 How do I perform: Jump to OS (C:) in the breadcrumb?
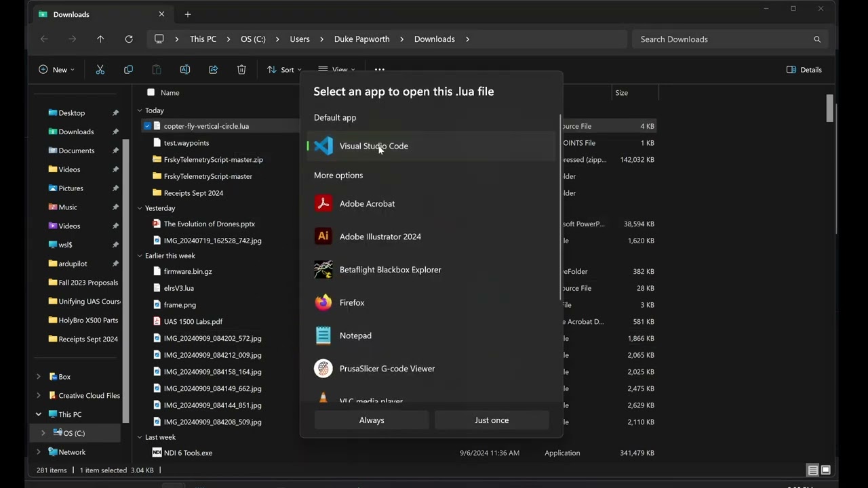[x=253, y=39]
